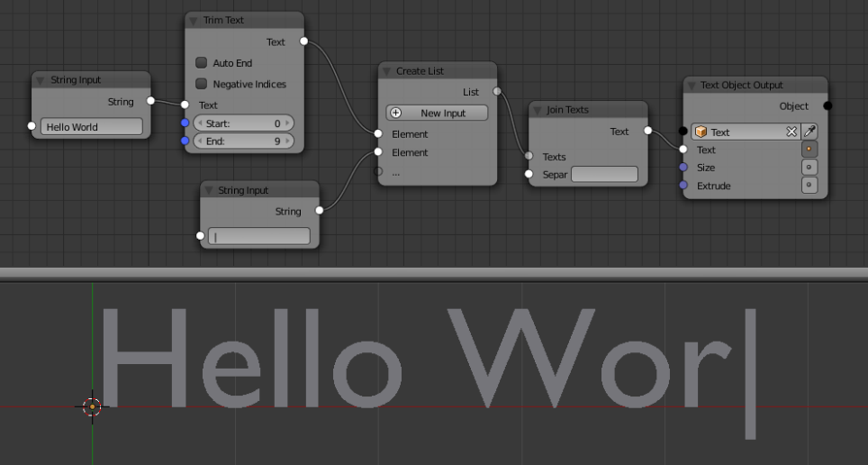Click the End value field
Image resolution: width=868 pixels, height=465 pixels.
point(244,141)
